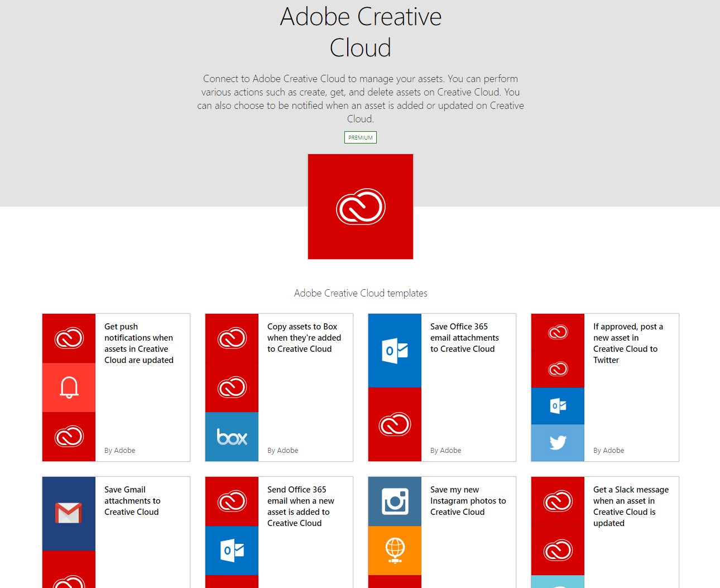720x588 pixels.
Task: Click the Gmail envelope icon tile
Action: (x=69, y=513)
